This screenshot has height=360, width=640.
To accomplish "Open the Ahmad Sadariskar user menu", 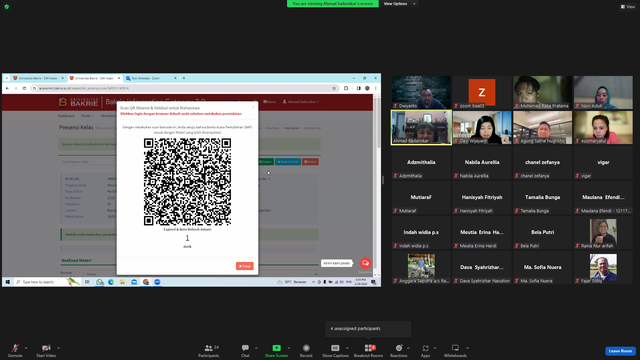I will pyautogui.click(x=301, y=102).
